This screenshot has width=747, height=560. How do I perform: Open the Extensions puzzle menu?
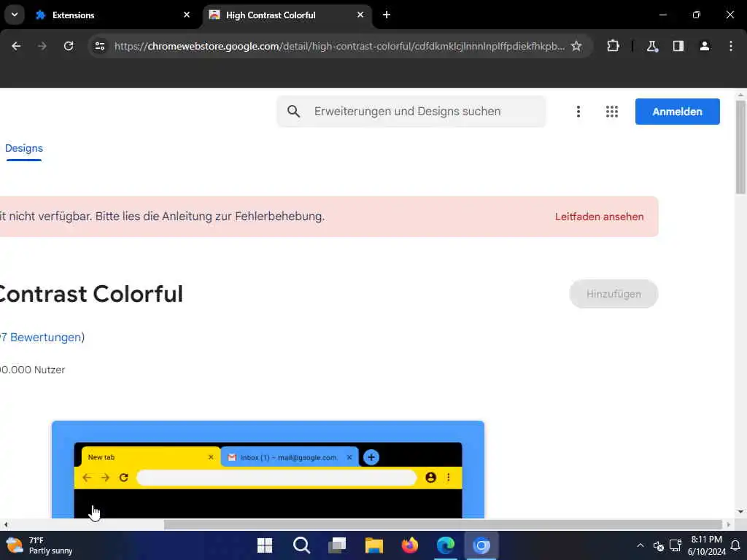pyautogui.click(x=613, y=46)
